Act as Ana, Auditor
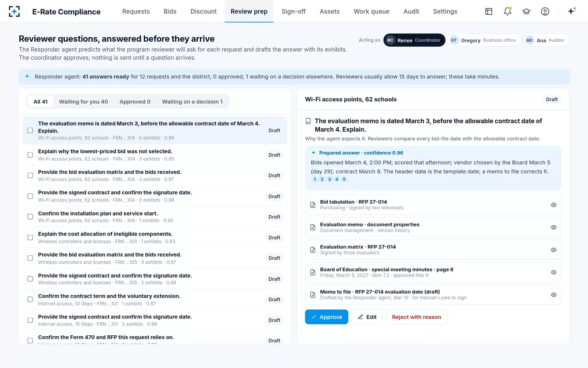 (x=546, y=40)
